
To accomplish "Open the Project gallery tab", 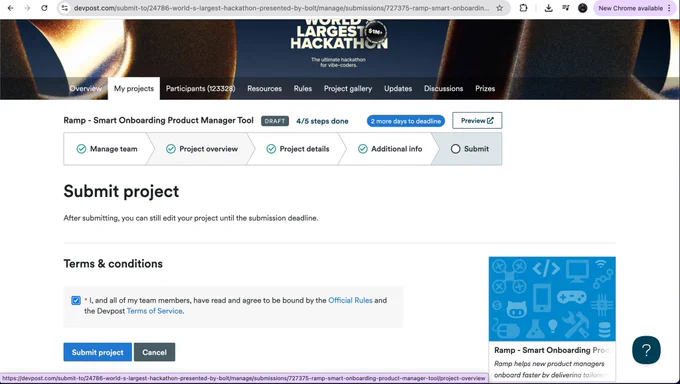I will pos(348,89).
